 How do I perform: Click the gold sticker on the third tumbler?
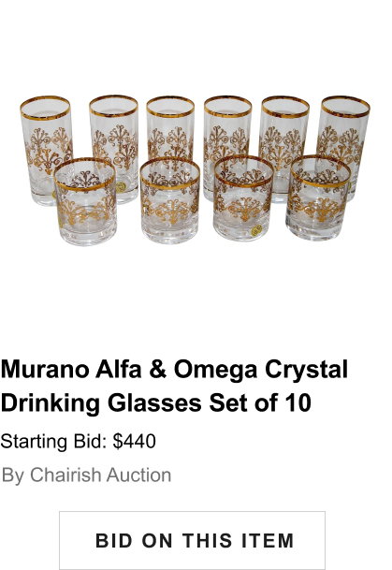tap(256, 229)
